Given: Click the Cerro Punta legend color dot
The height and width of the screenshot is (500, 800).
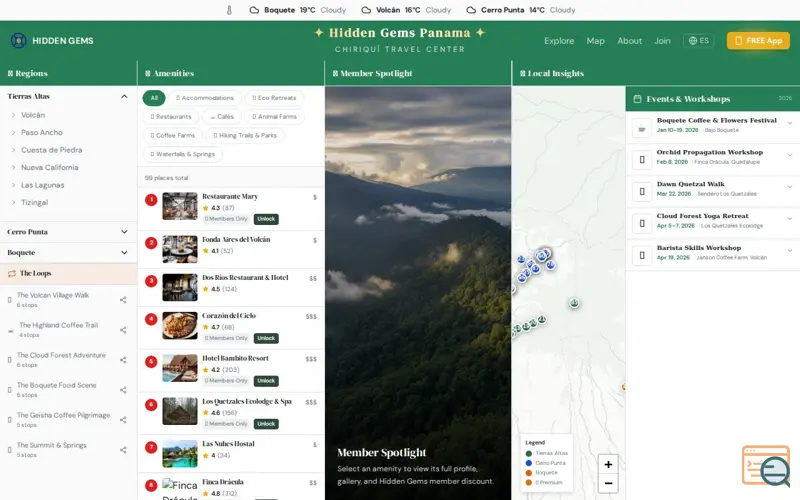Looking at the screenshot, I should (529, 463).
